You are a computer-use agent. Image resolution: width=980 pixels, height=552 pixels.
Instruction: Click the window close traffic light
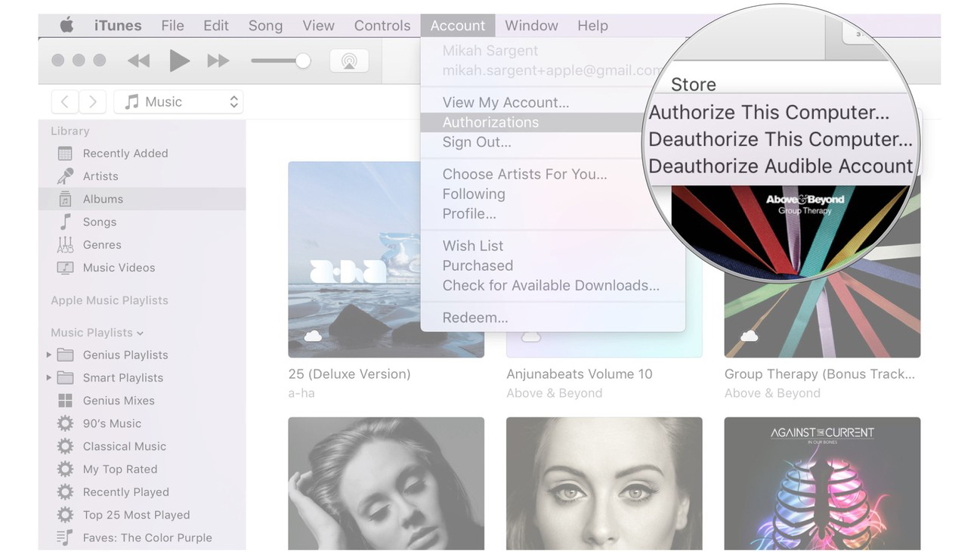point(58,60)
